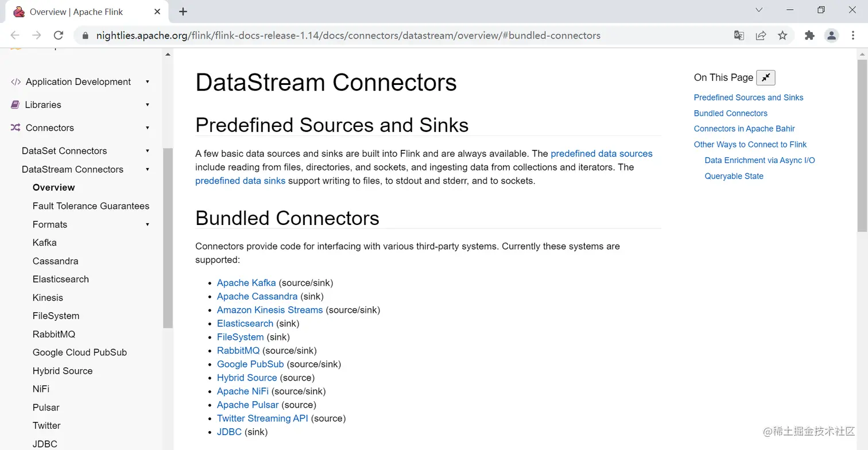Click the page vertical scrollbar thumb
This screenshot has width=868, height=450.
(x=862, y=145)
